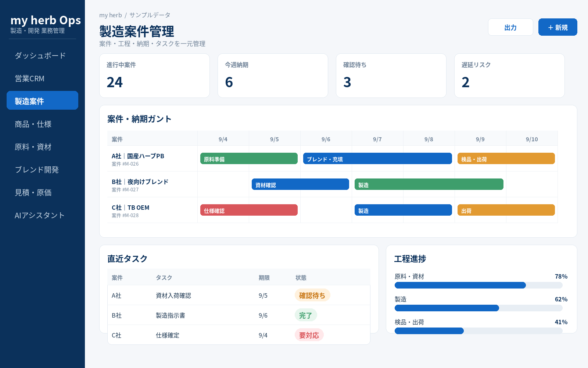Click サンプルデータ breadcrumb

[150, 15]
